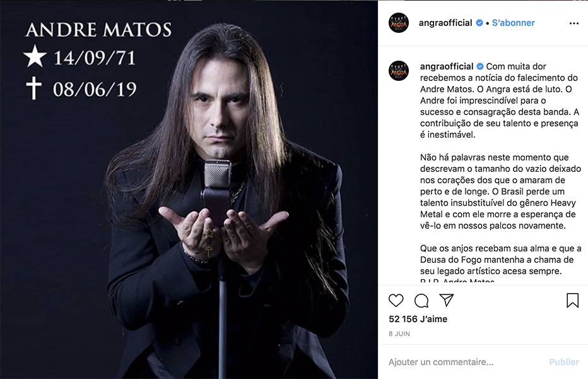Open the three-dot more options menu

point(573,23)
